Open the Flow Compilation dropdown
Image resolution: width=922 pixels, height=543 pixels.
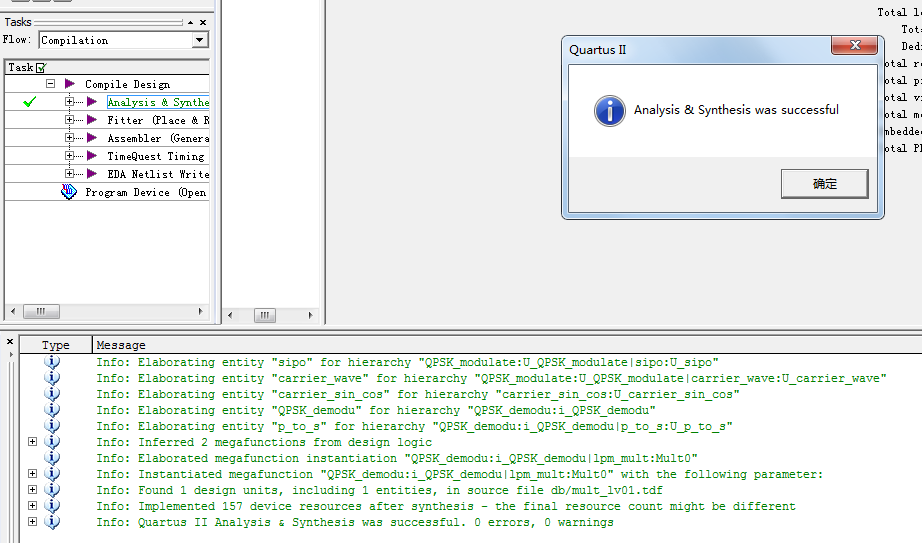[200, 40]
